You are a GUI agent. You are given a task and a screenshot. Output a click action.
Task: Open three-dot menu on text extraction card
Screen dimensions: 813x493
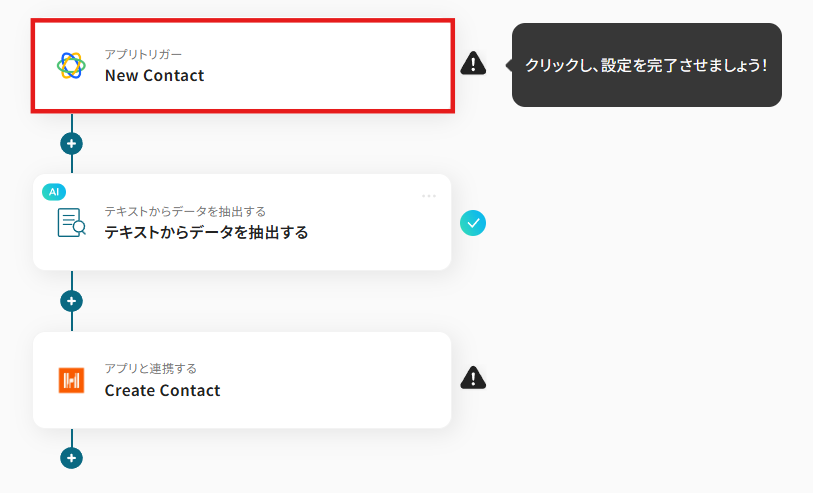429,196
